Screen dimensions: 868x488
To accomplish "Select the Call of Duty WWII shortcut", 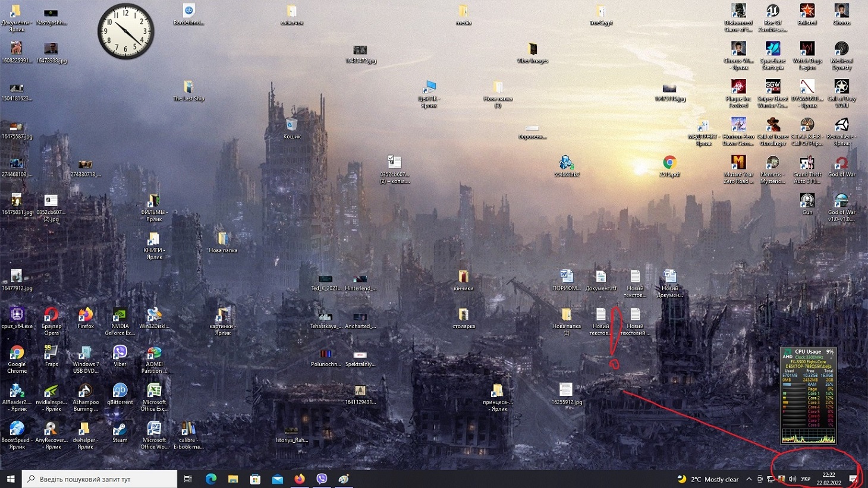I will coord(842,94).
